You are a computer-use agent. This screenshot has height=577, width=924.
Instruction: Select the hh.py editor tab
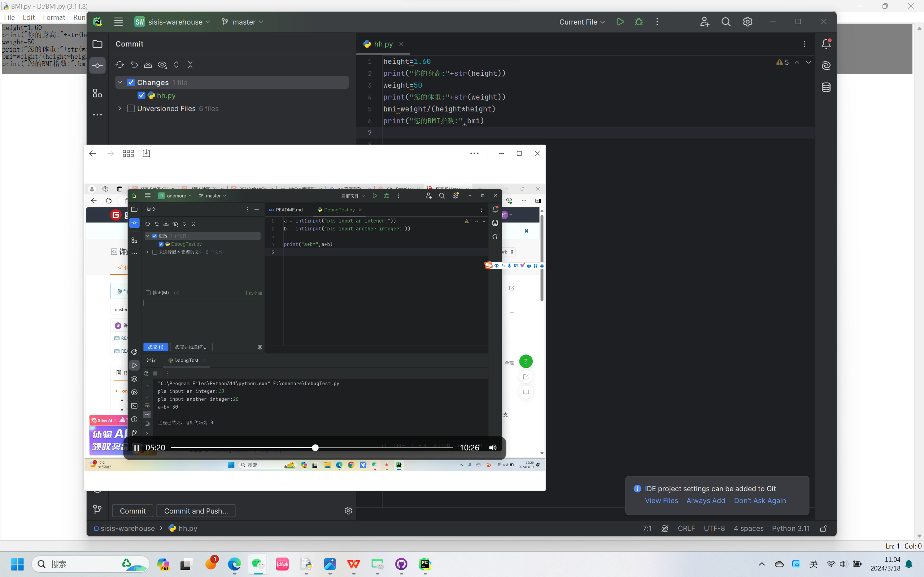pos(383,44)
